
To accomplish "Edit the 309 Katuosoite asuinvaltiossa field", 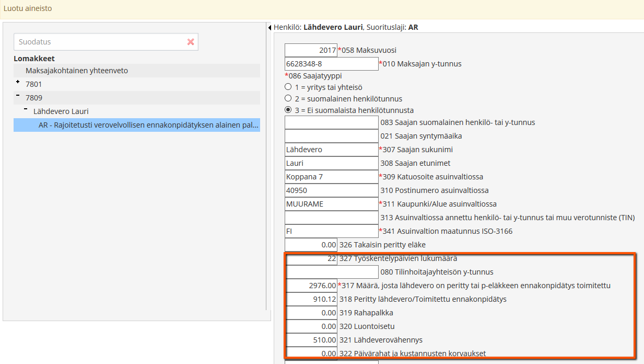I will 331,177.
